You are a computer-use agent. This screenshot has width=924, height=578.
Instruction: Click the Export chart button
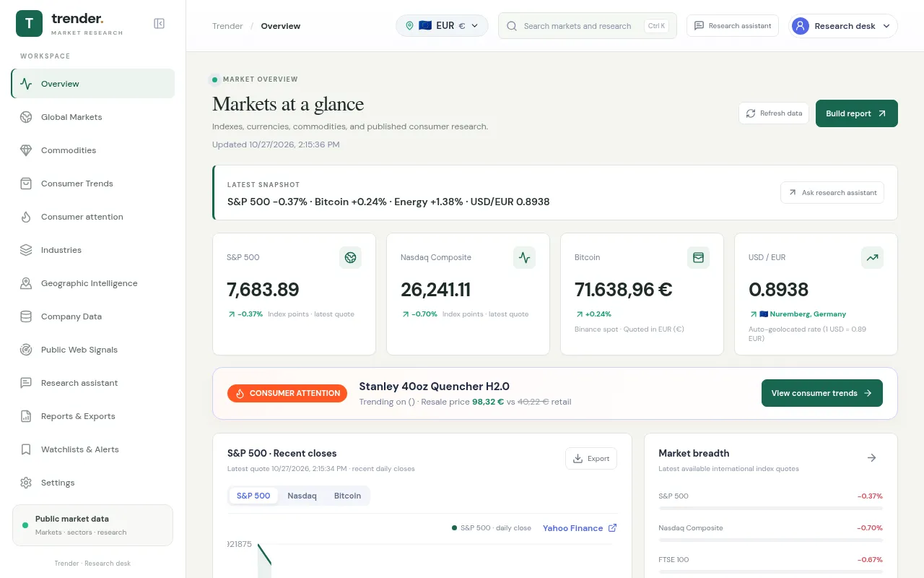[591, 459]
